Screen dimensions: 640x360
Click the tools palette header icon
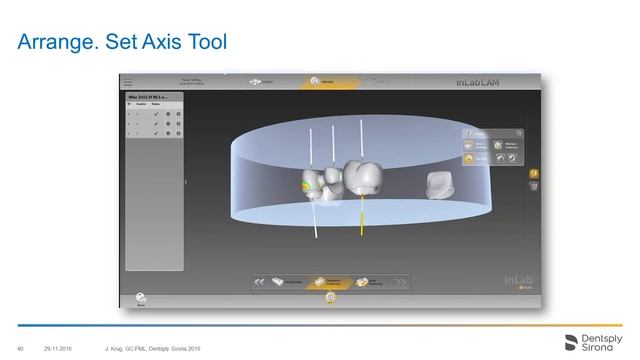click(x=469, y=133)
